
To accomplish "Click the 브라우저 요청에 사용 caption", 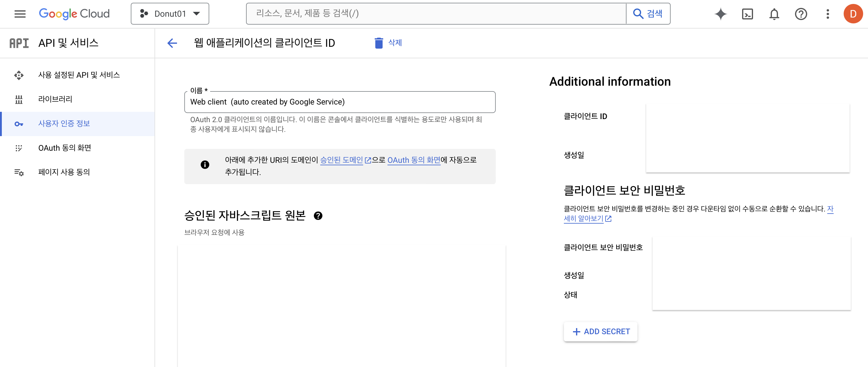I will tap(214, 232).
